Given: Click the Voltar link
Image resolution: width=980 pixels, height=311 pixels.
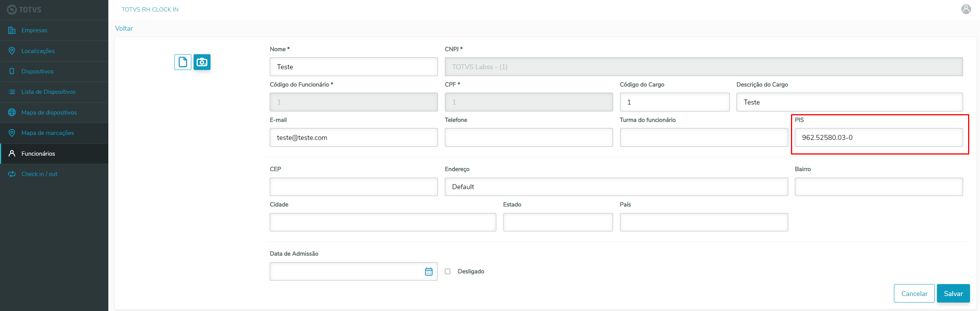Looking at the screenshot, I should (x=124, y=28).
